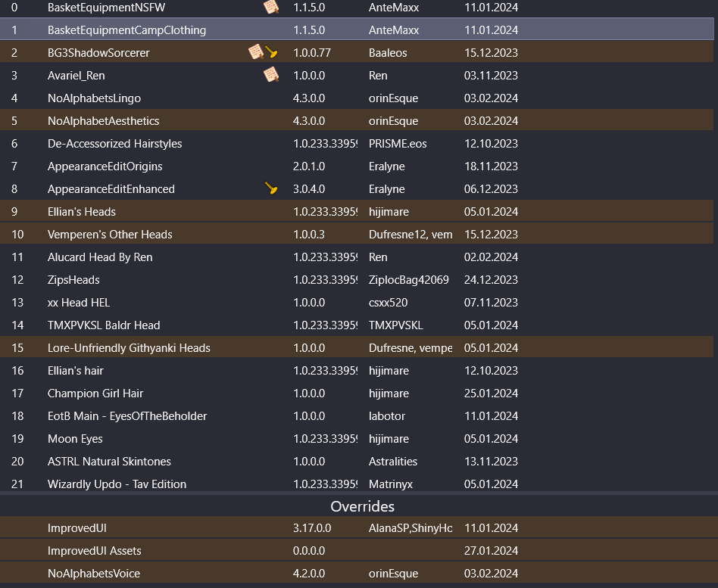Click author Dufresne12, vem on Vemperen's row
The image size is (718, 588).
pyautogui.click(x=411, y=235)
